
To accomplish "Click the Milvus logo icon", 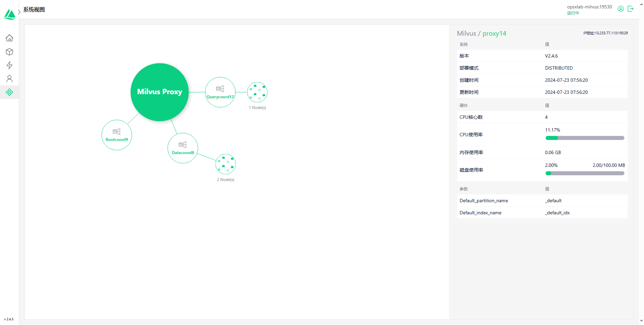I will (x=9, y=14).
